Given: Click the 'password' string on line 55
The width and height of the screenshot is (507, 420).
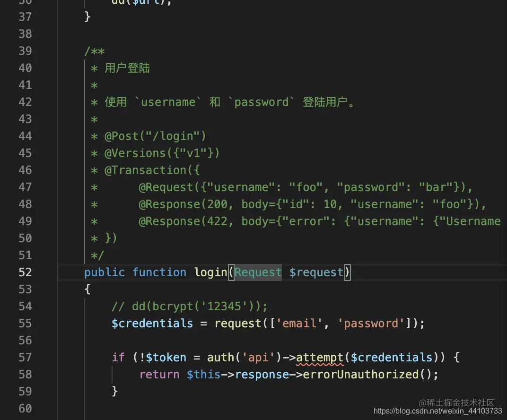Looking at the screenshot, I should coord(371,324).
